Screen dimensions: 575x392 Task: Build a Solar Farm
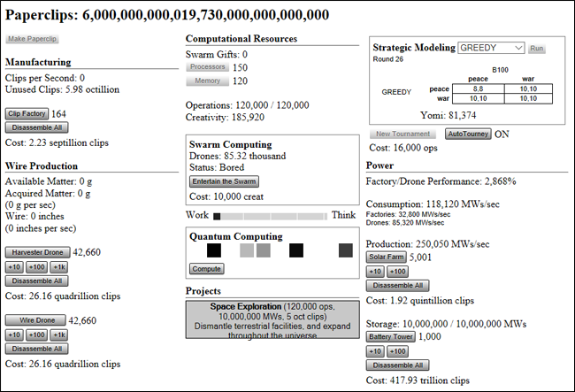click(386, 257)
